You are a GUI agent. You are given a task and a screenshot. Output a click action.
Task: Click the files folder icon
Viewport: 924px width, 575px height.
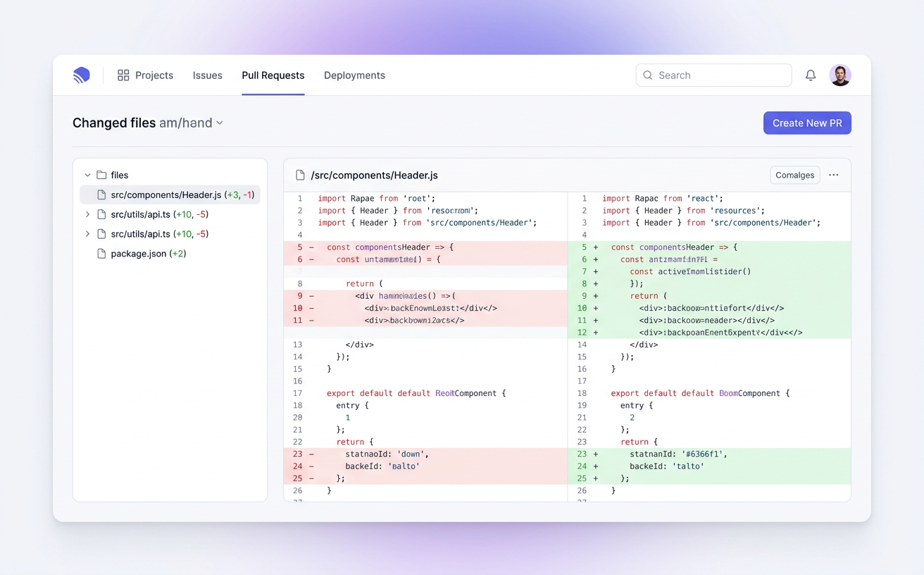[x=101, y=175]
